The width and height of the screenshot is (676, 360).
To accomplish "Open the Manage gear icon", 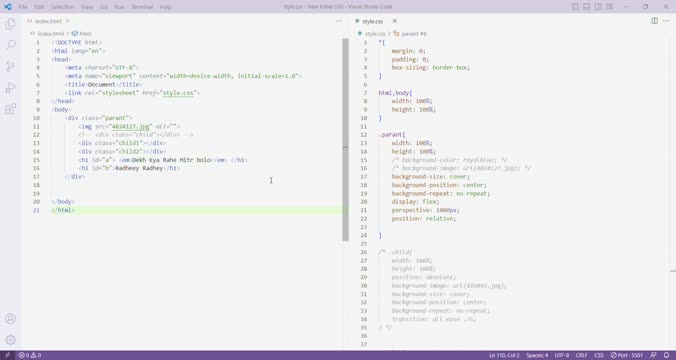I will [10, 340].
